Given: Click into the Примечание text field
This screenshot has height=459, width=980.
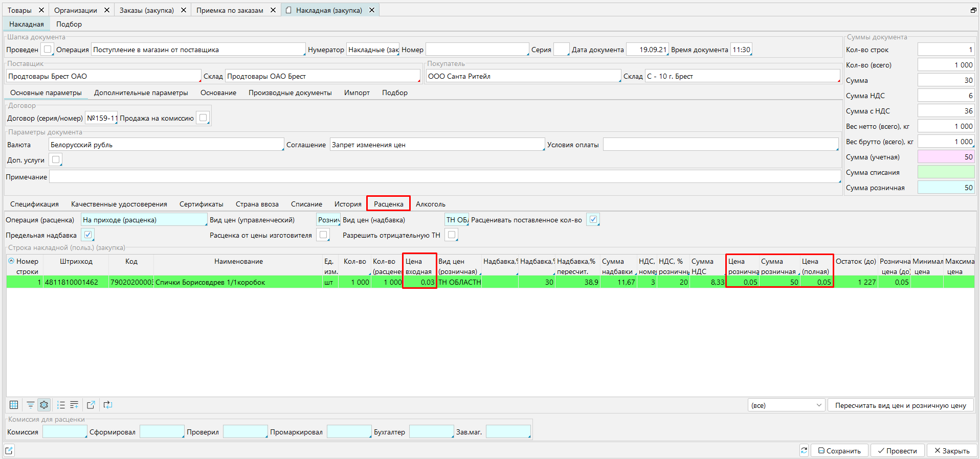Looking at the screenshot, I should coord(444,177).
